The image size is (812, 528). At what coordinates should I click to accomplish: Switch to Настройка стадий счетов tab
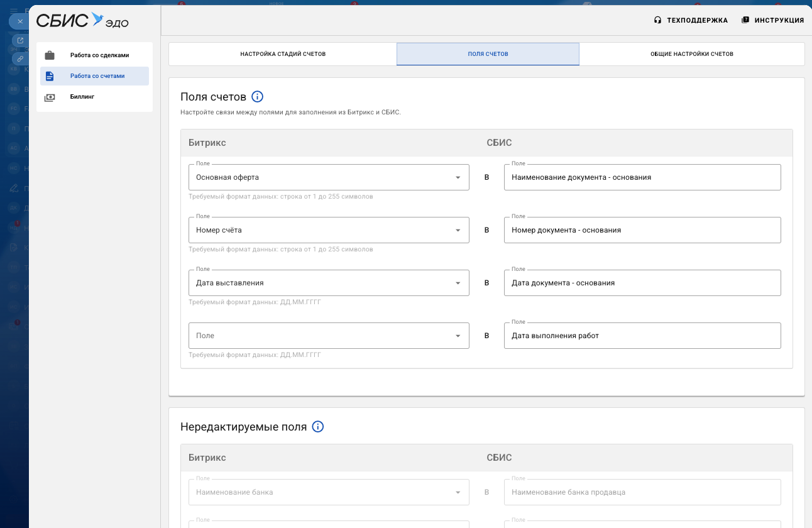[283, 54]
